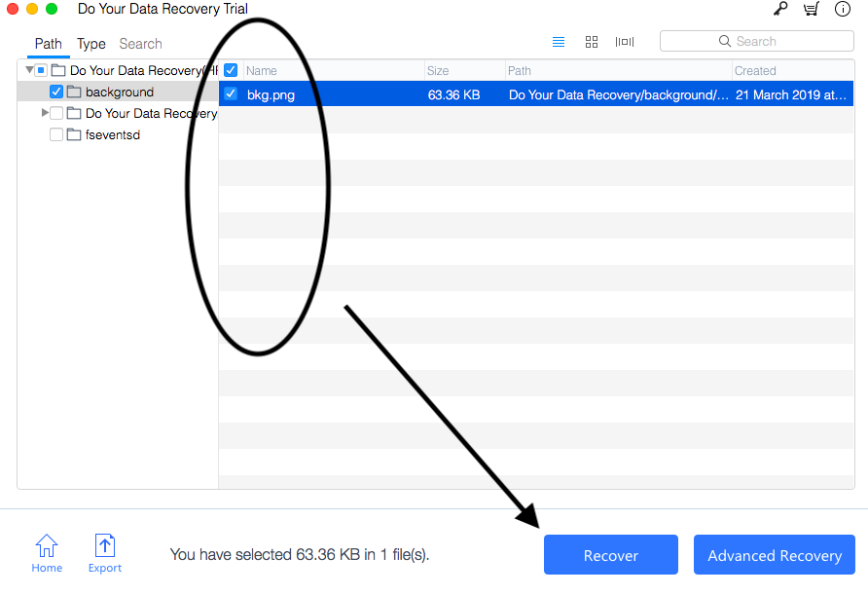Click the Do Your Data Recovery/background path cell
This screenshot has height=595, width=868.
pos(618,94)
